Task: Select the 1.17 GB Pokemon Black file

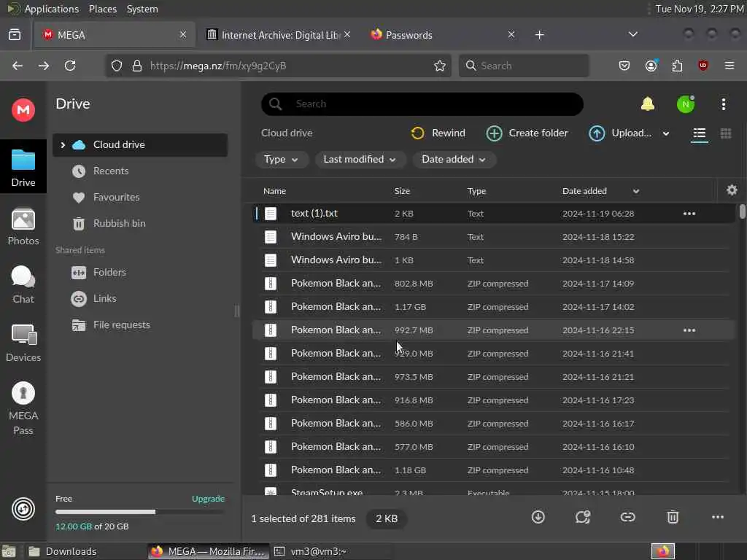Action: (493, 307)
